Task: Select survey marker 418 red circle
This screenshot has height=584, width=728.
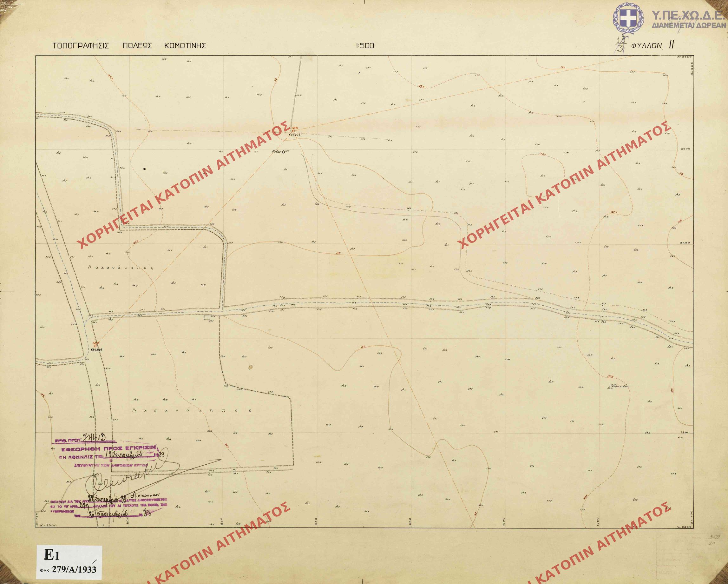Action: pos(293,131)
